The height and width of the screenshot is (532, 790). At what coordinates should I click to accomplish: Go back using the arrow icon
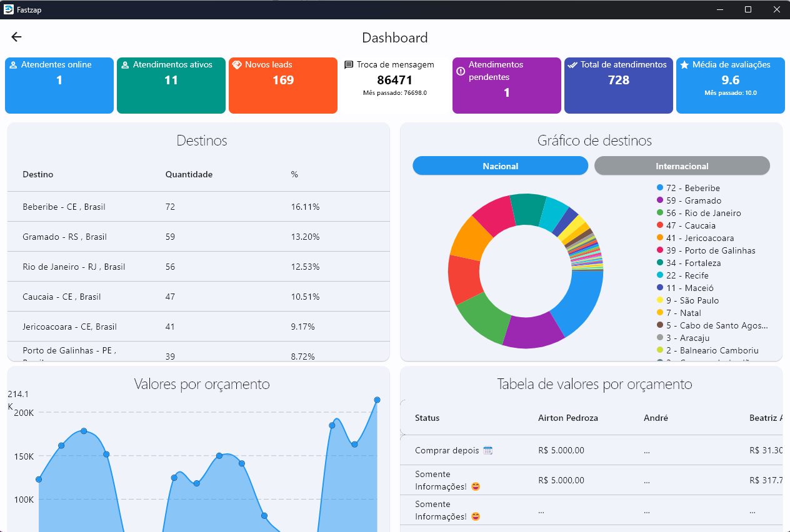(x=16, y=37)
